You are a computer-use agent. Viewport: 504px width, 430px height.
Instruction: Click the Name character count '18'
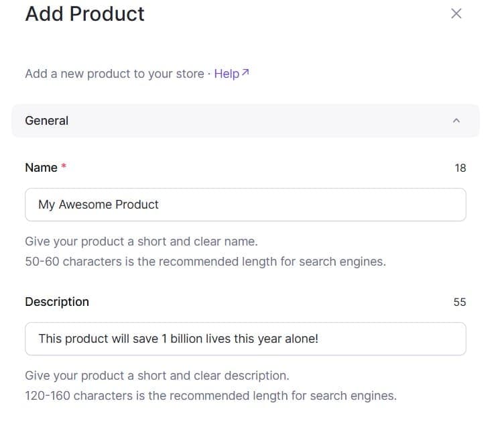pos(460,168)
